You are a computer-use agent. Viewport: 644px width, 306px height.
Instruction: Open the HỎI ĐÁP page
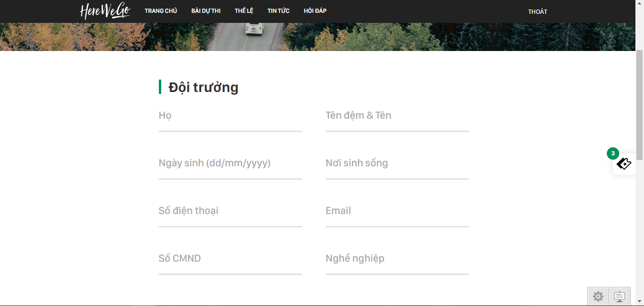pos(315,11)
